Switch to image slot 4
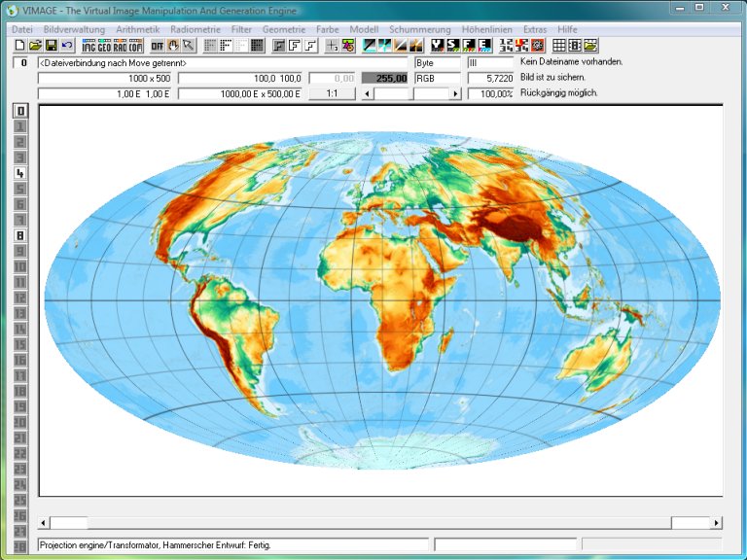 coord(19,173)
